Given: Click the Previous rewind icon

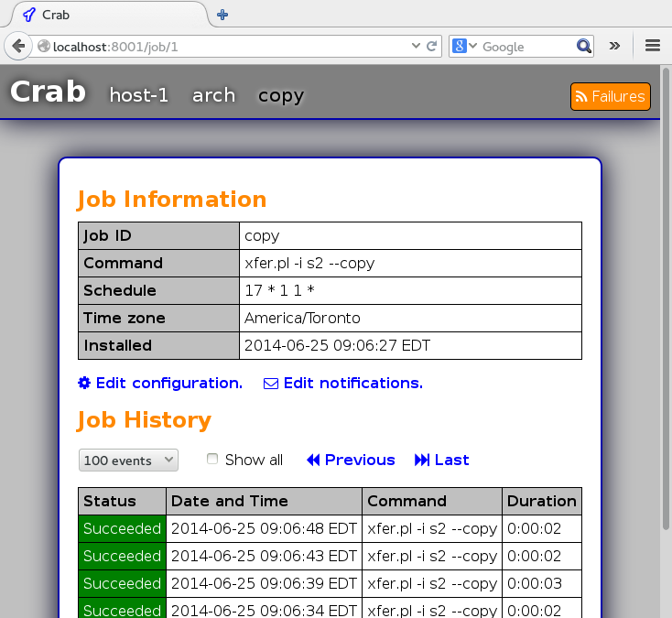Looking at the screenshot, I should [x=313, y=461].
